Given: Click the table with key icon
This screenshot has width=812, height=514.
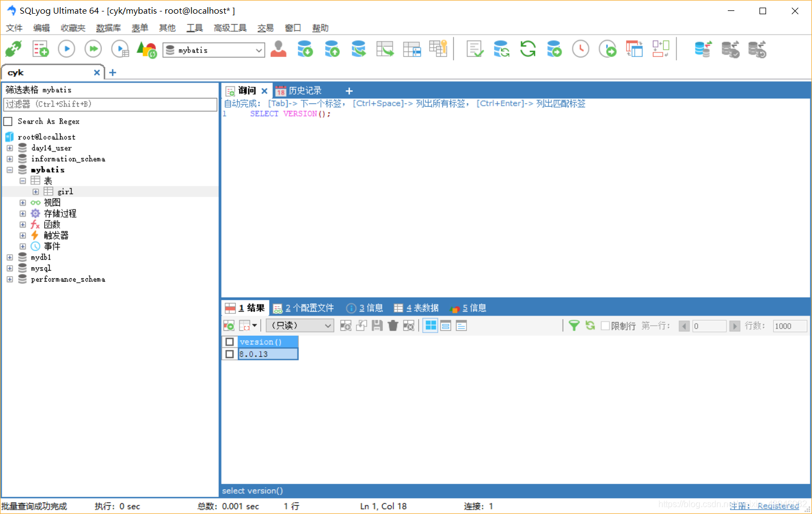Looking at the screenshot, I should [438, 49].
